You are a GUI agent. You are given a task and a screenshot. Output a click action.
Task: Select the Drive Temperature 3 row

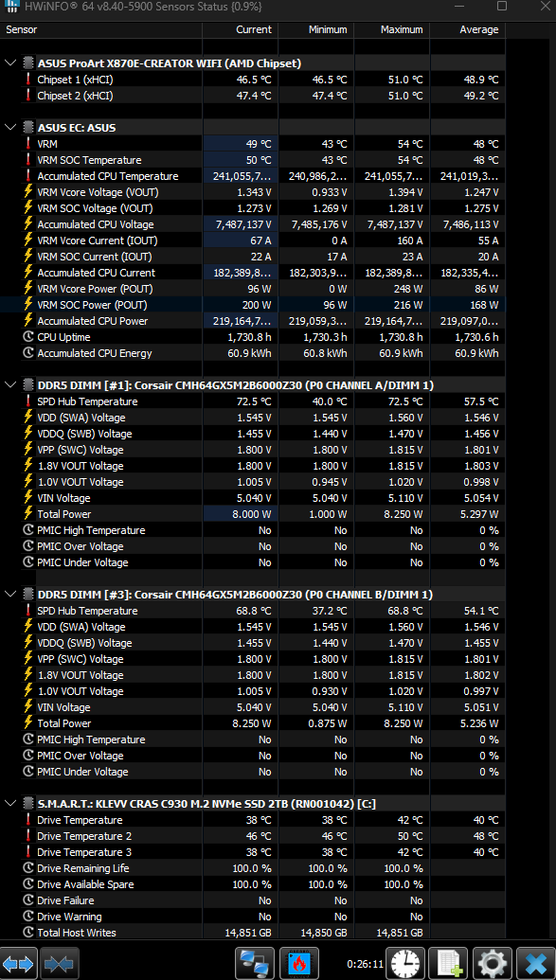point(253,852)
